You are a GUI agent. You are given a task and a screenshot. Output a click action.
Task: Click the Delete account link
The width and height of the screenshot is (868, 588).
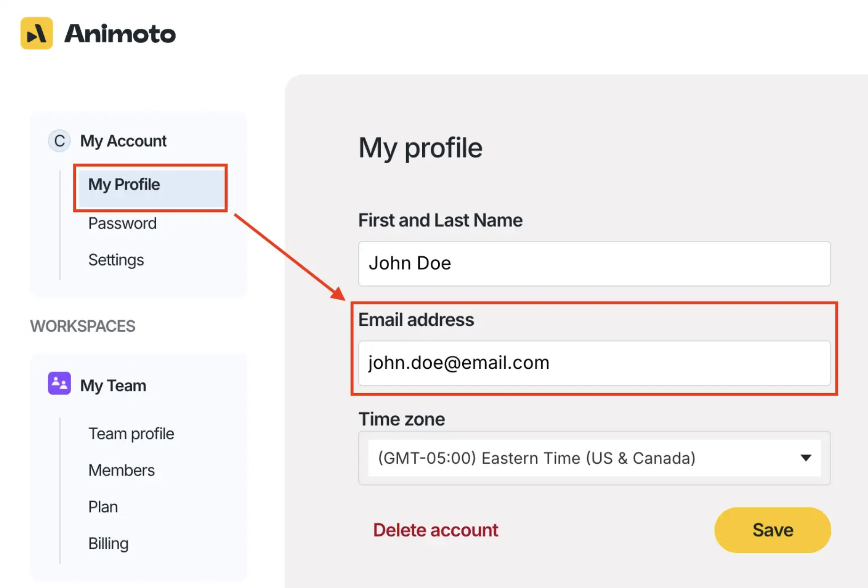(435, 530)
